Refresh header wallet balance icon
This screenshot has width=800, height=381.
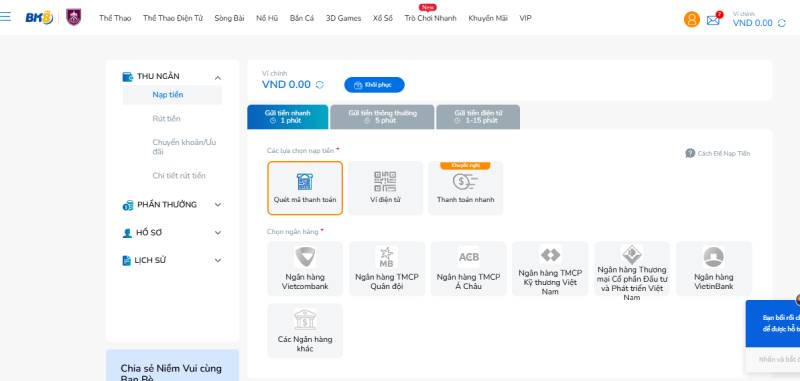click(x=782, y=23)
